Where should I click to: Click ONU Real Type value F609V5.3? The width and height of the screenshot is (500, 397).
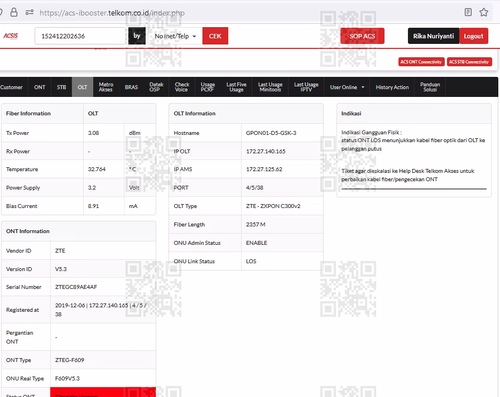(x=67, y=378)
